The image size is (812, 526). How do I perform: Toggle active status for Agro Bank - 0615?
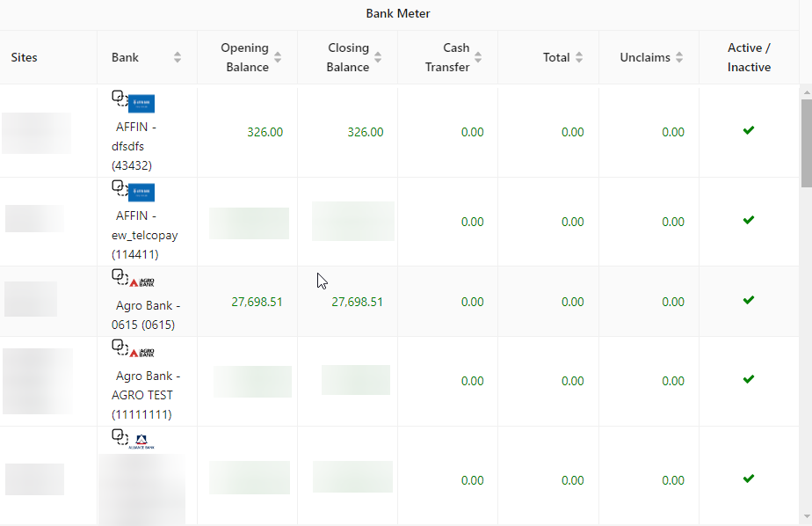click(748, 300)
